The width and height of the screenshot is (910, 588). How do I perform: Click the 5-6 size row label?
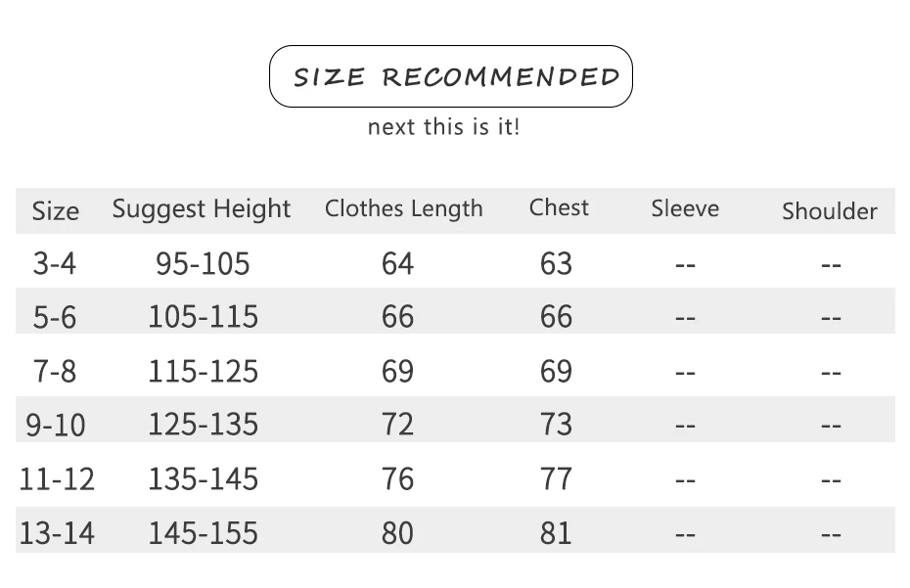(x=54, y=317)
